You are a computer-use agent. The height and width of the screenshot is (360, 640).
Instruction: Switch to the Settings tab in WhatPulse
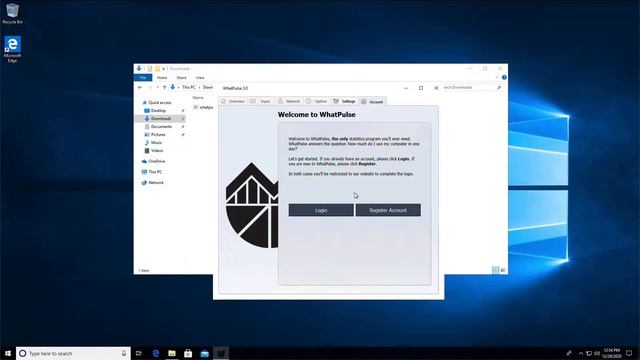(344, 101)
